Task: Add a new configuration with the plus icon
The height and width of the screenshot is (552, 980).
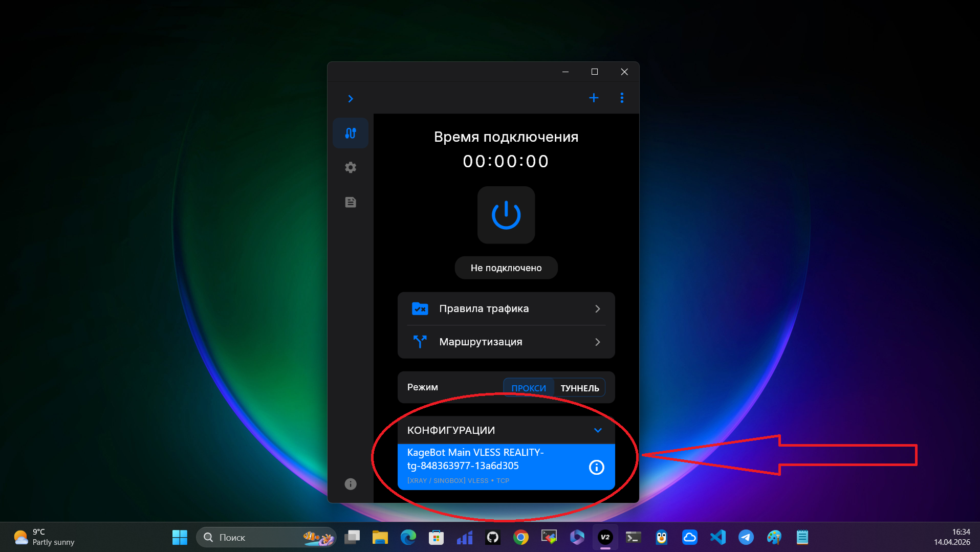Action: click(594, 97)
